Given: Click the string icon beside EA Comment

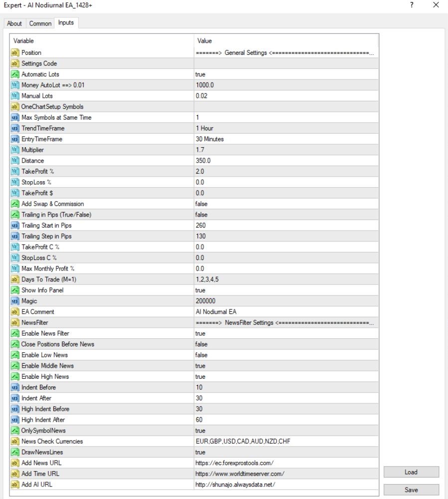Looking at the screenshot, I should point(14,312).
